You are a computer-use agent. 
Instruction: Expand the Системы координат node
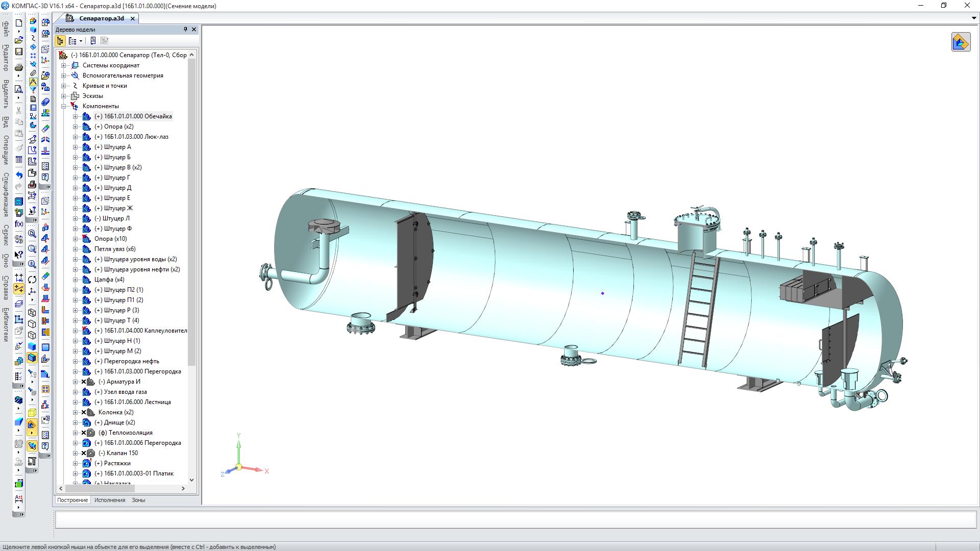click(x=64, y=65)
